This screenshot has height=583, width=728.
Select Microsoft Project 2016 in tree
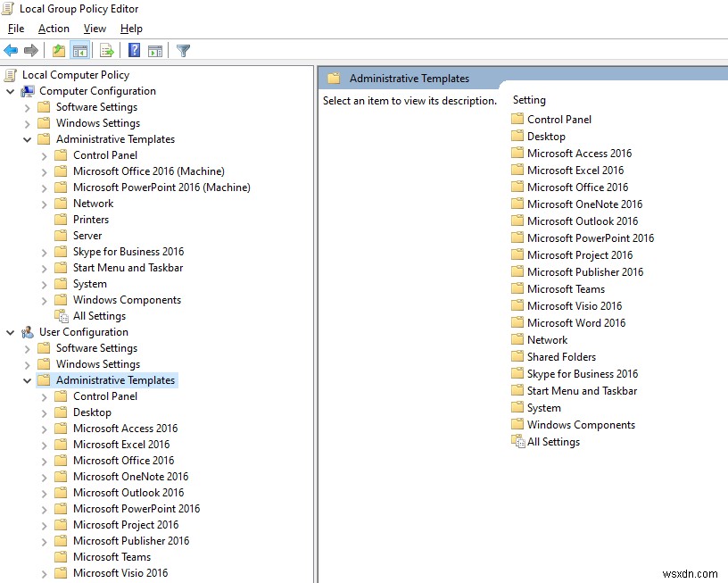click(x=126, y=525)
